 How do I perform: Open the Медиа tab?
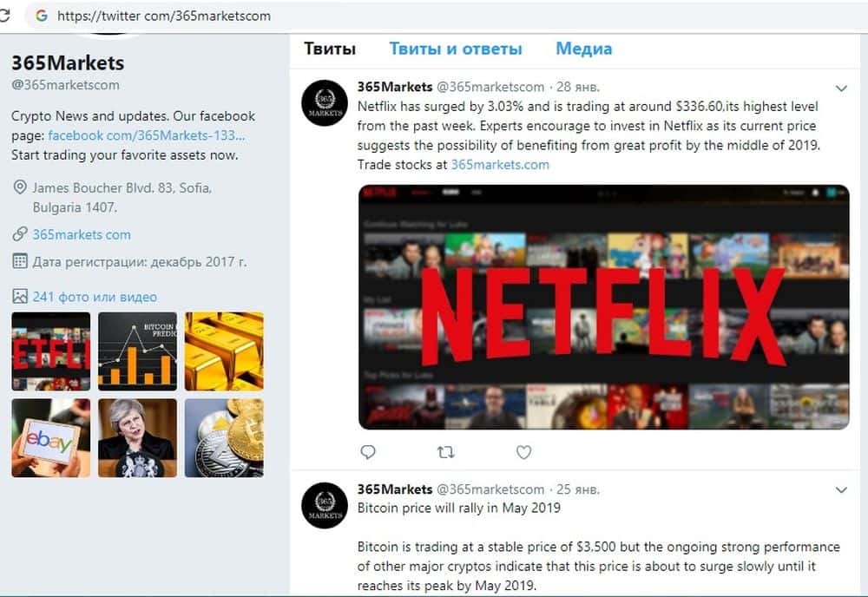(584, 49)
